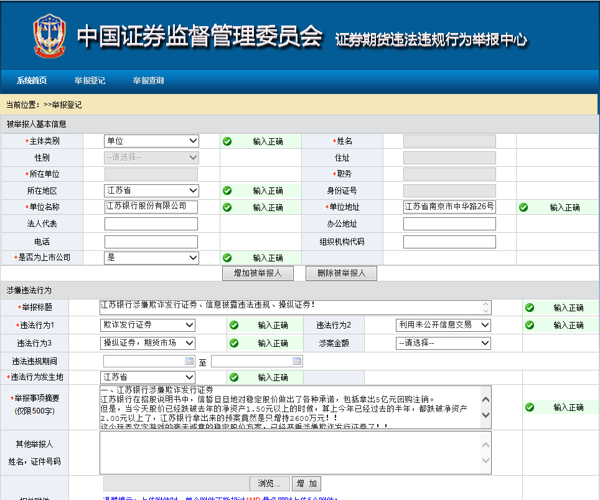The image size is (600, 500).
Task: Click the disabled 姓名 field
Action: (x=449, y=141)
